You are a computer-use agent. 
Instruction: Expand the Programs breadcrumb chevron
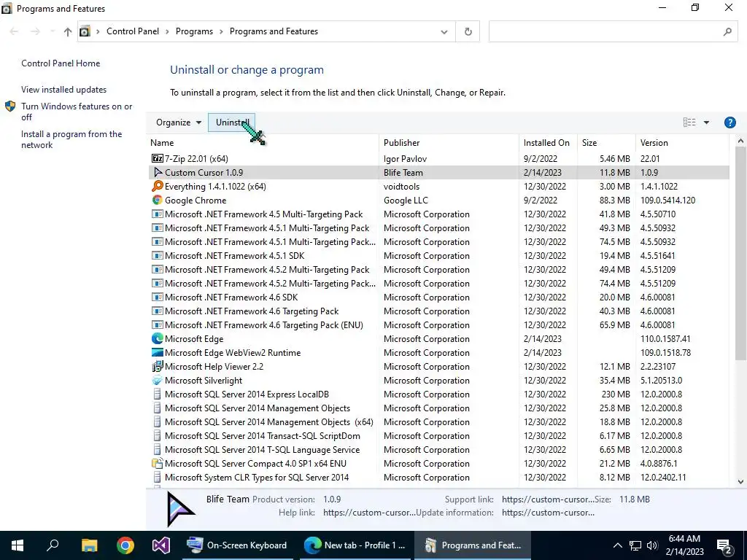(221, 31)
